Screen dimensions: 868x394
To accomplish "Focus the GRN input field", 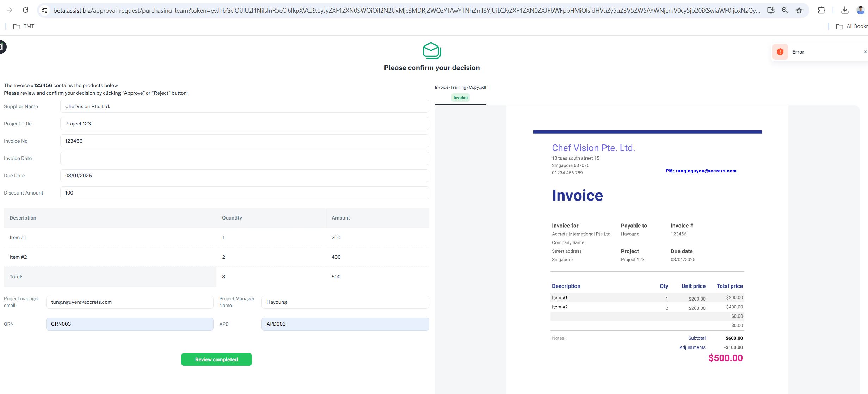I will (129, 324).
